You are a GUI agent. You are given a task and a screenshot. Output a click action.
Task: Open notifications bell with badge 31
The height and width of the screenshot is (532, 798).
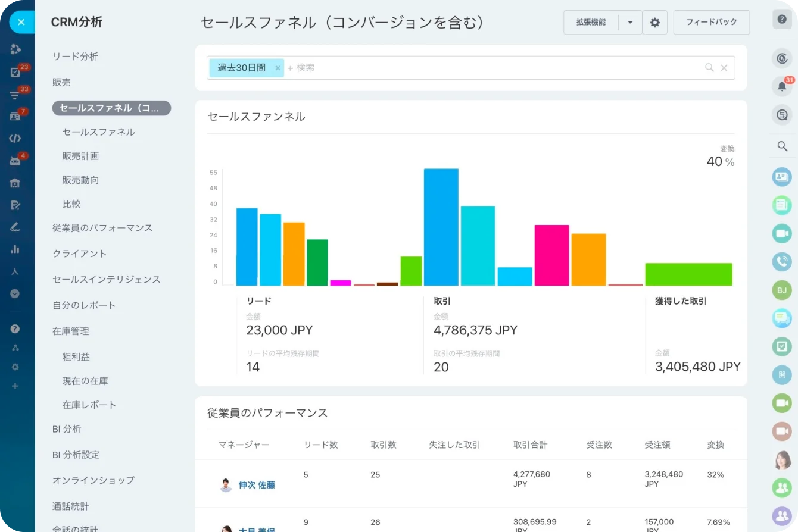(x=782, y=86)
